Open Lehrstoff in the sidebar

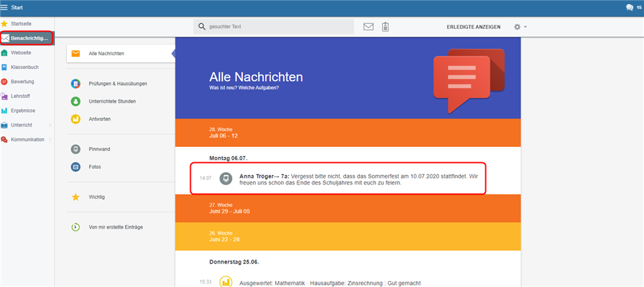click(21, 96)
